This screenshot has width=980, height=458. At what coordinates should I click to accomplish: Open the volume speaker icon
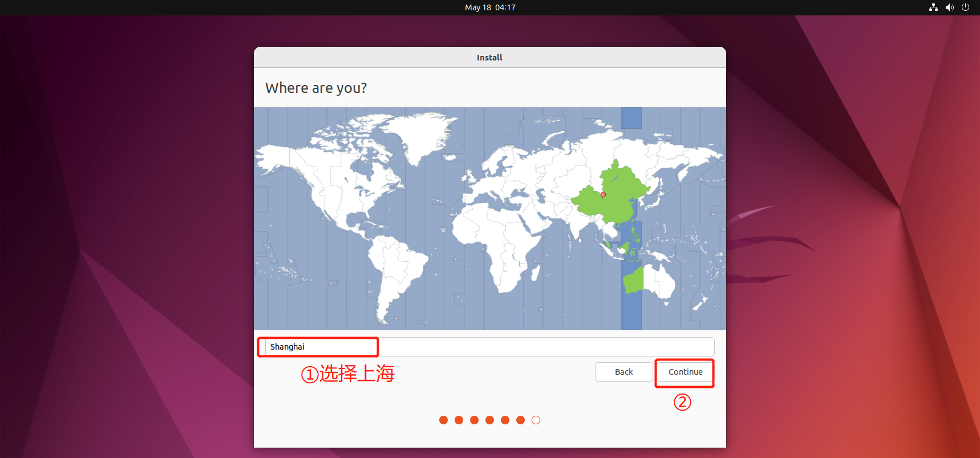click(x=949, y=7)
